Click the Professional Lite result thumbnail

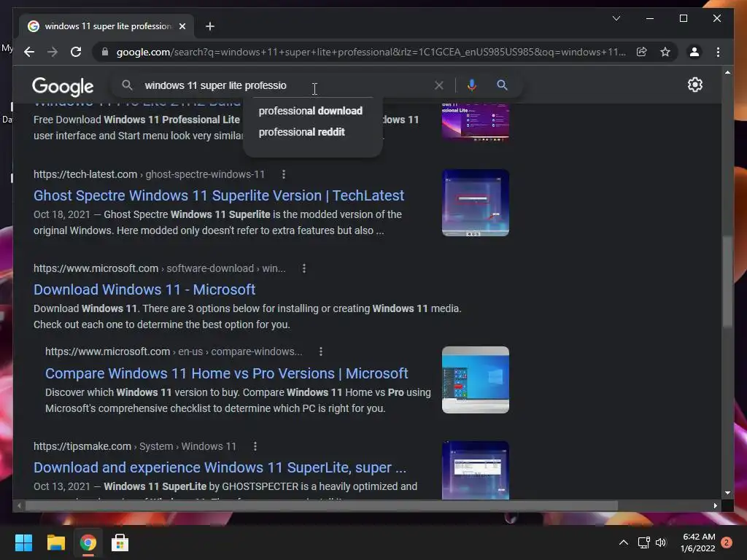tap(476, 122)
